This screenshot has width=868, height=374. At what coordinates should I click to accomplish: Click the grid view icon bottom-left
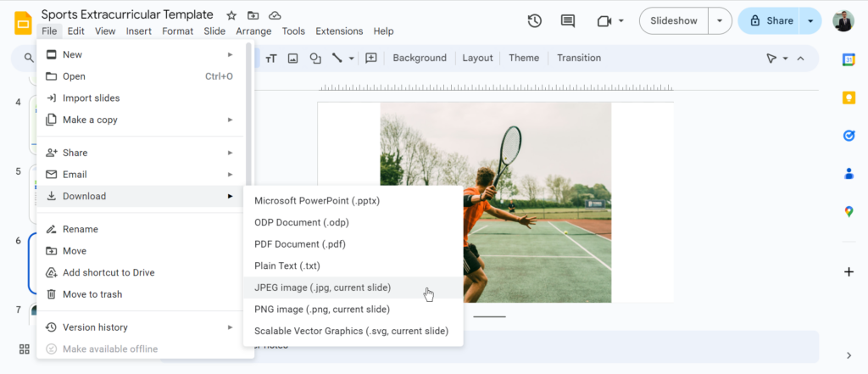(x=25, y=349)
